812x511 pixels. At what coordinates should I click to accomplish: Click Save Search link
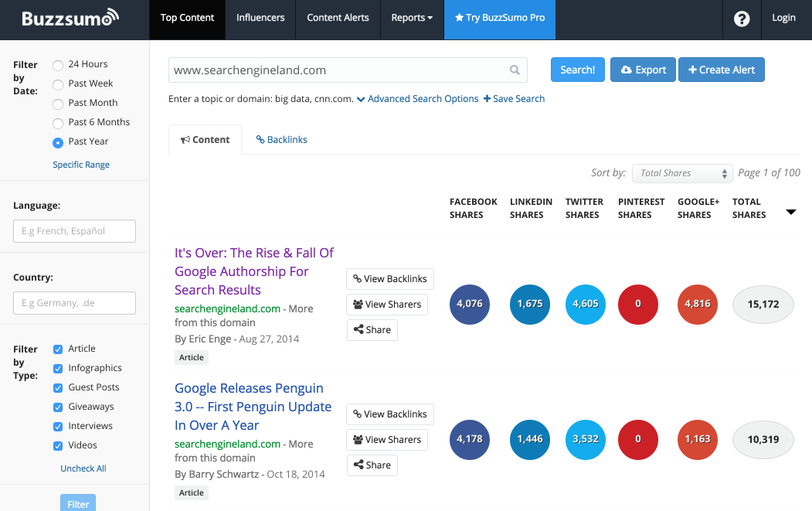click(x=514, y=98)
